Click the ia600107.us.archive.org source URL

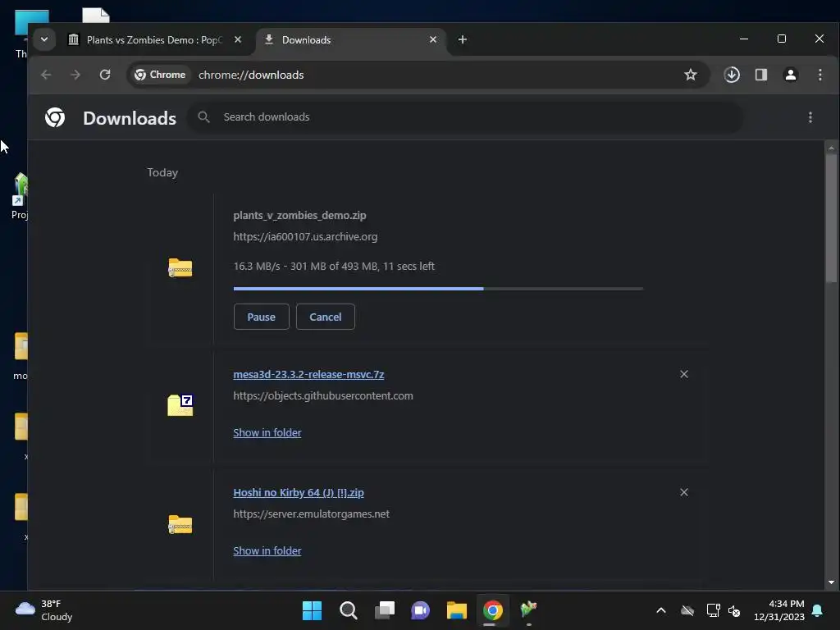305,237
